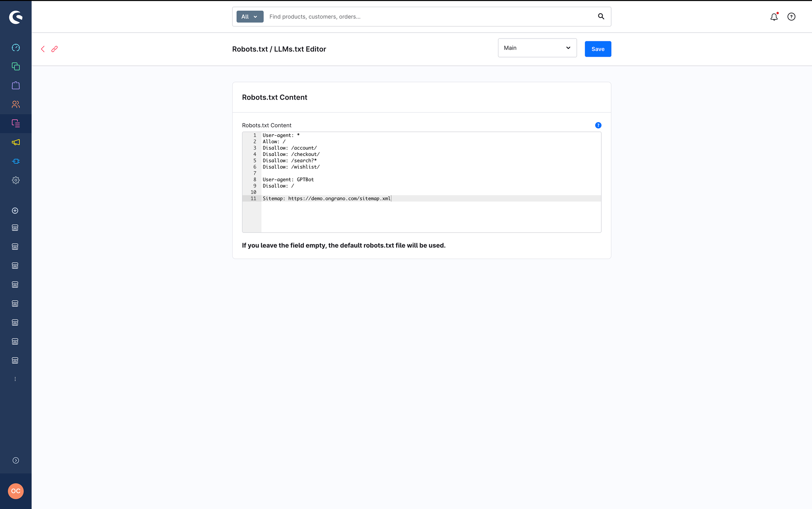Open the Marketing megaphone icon

coord(16,142)
